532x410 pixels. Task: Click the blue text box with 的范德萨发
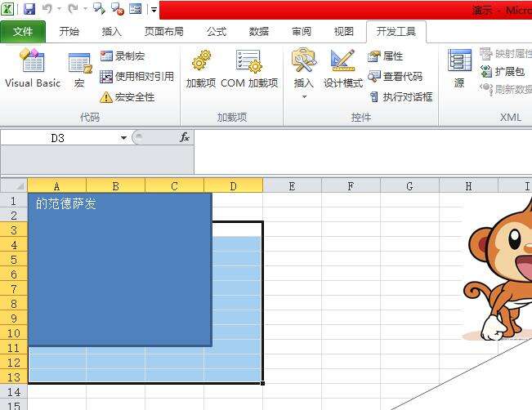[x=120, y=270]
